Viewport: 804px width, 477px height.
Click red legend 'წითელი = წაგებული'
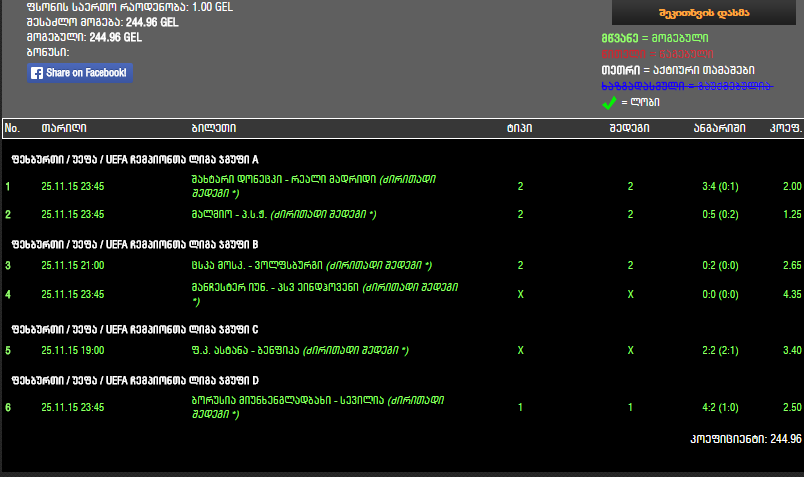657,54
